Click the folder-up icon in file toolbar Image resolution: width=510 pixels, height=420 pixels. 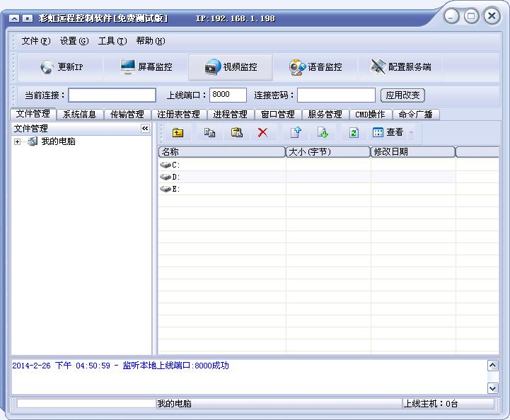[x=178, y=133]
